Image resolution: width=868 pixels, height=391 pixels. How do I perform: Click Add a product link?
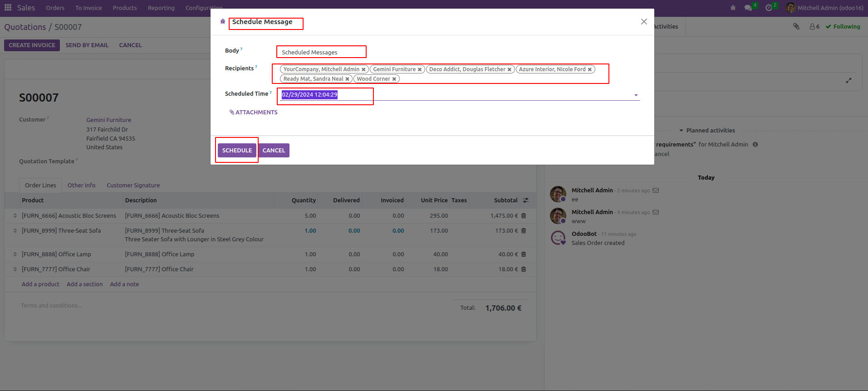(x=40, y=284)
